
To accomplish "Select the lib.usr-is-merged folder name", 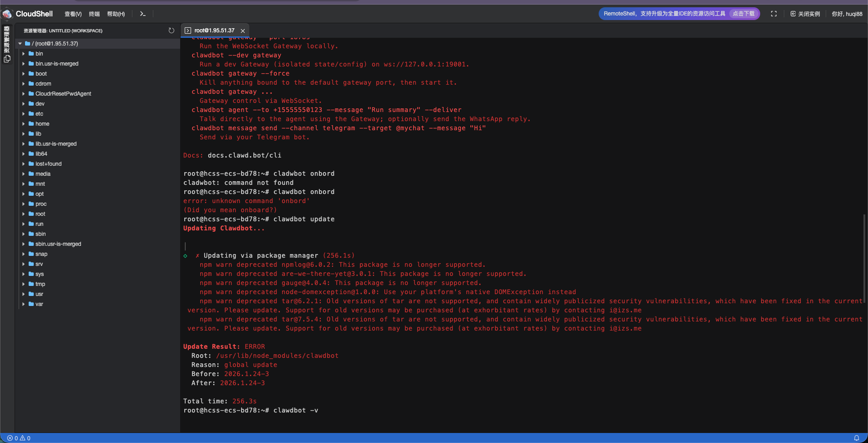I will [x=56, y=144].
